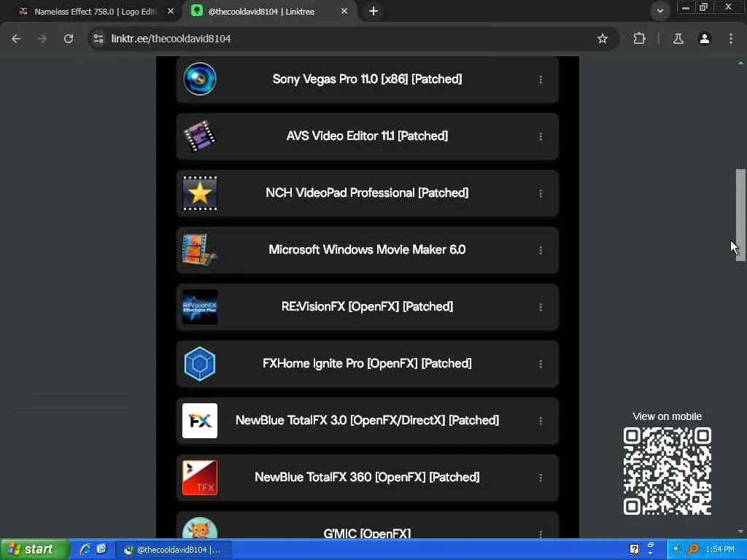This screenshot has width=747, height=560.
Task: Click the Windows Movie Maker icon
Action: tap(200, 249)
